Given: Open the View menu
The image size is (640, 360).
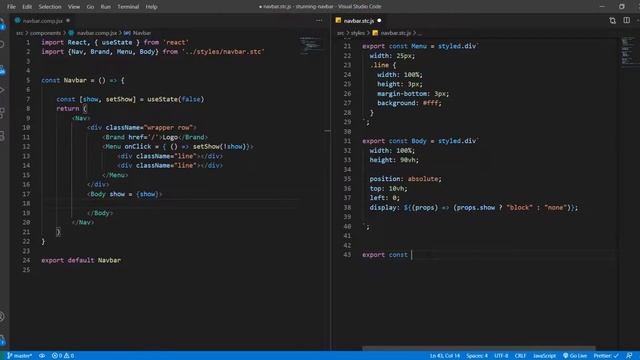Looking at the screenshot, I should 74,7.
